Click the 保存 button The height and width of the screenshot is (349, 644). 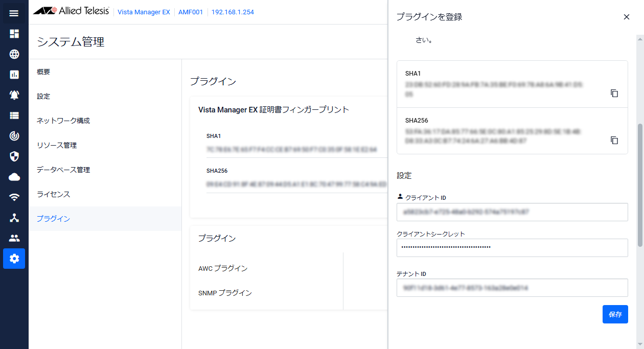[x=615, y=314]
